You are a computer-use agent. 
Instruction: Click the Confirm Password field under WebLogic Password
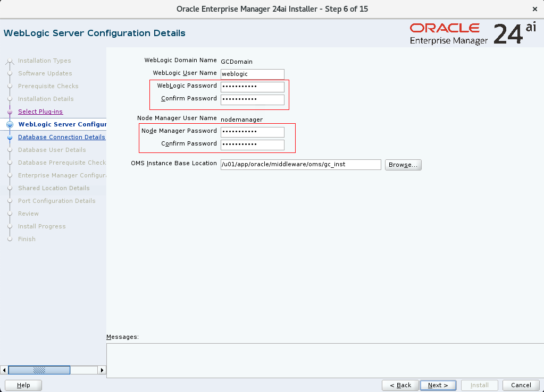point(252,99)
